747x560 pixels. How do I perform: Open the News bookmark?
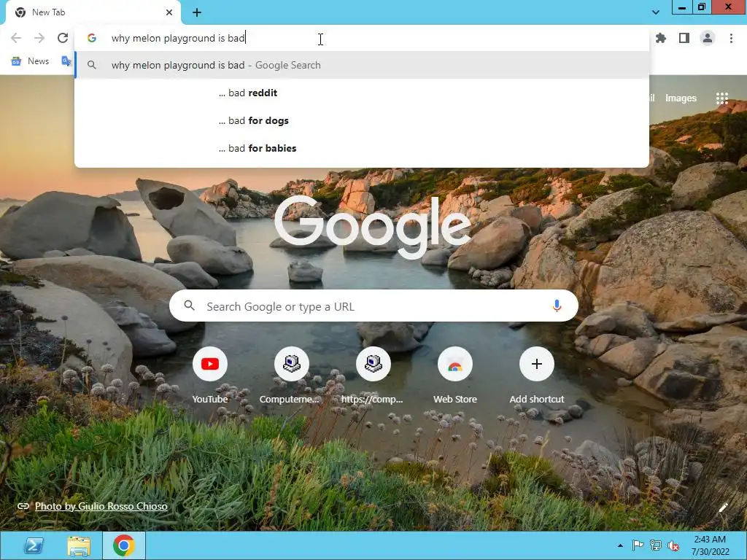pos(31,61)
